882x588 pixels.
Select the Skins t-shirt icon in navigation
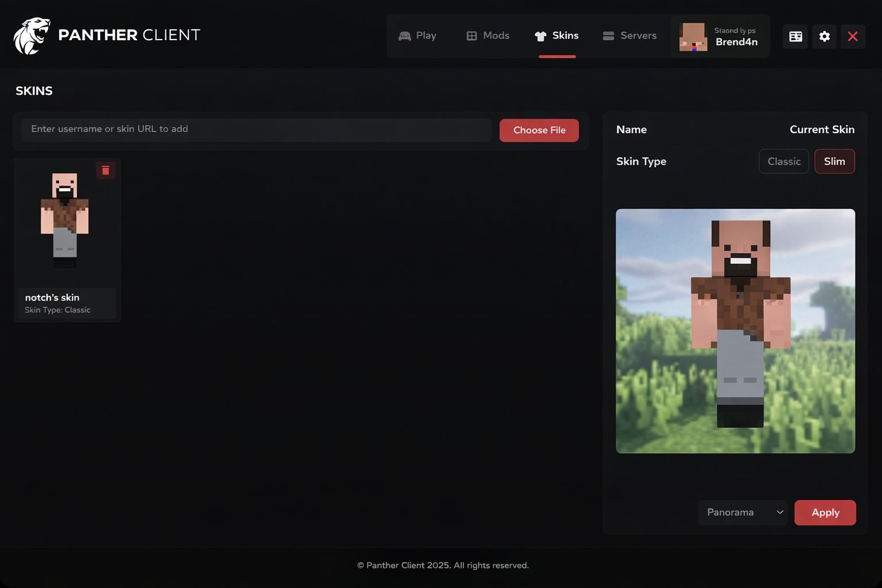coord(540,36)
